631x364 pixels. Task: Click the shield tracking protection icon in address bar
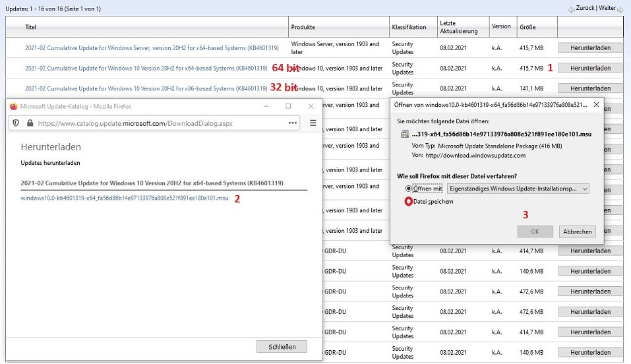click(x=16, y=123)
